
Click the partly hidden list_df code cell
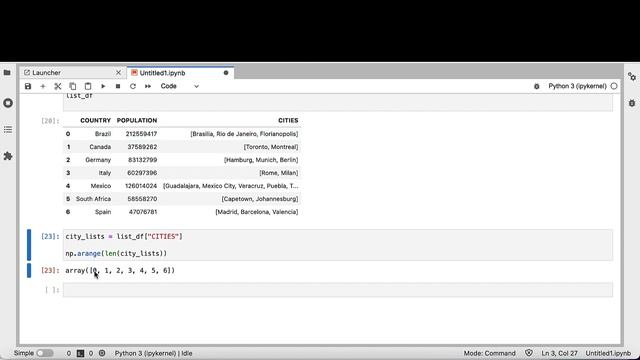pyautogui.click(x=338, y=102)
